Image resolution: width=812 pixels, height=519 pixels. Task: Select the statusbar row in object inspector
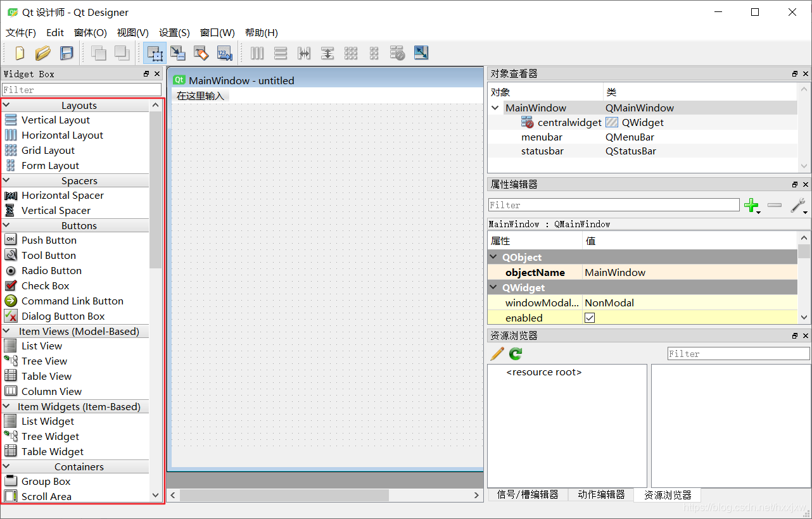pos(642,151)
